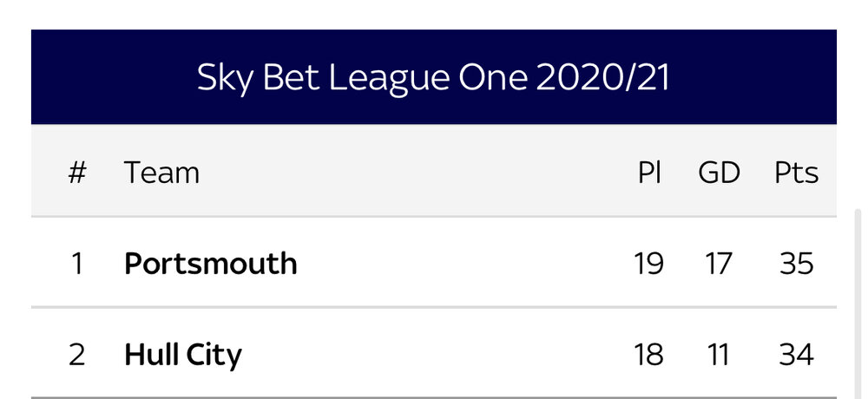The image size is (868, 399).
Task: Click position number 1 in the table
Action: click(77, 264)
